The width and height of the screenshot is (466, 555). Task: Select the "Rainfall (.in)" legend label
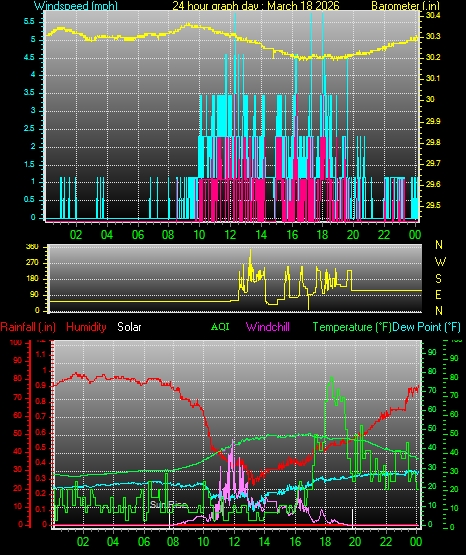click(x=28, y=327)
